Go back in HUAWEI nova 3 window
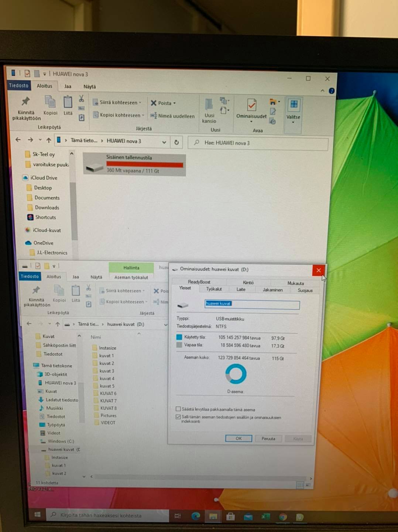This screenshot has height=532, width=398. click(18, 140)
